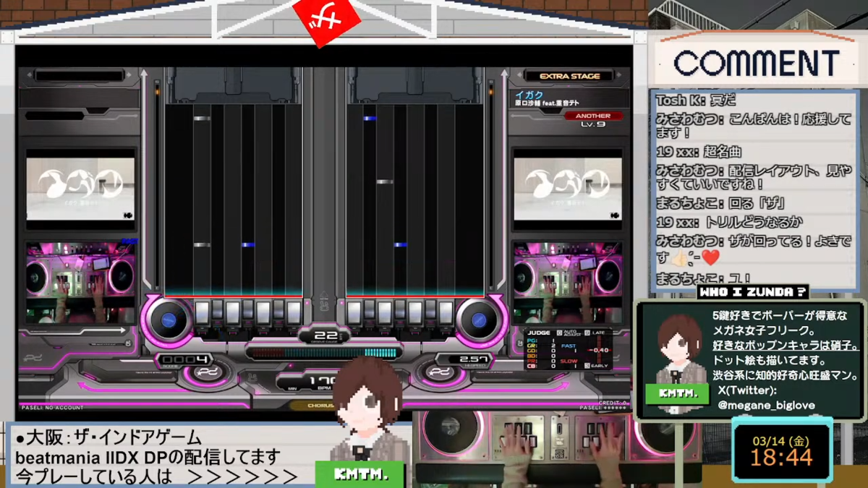
Task: Click the Lv.9 level text
Action: [x=592, y=124]
